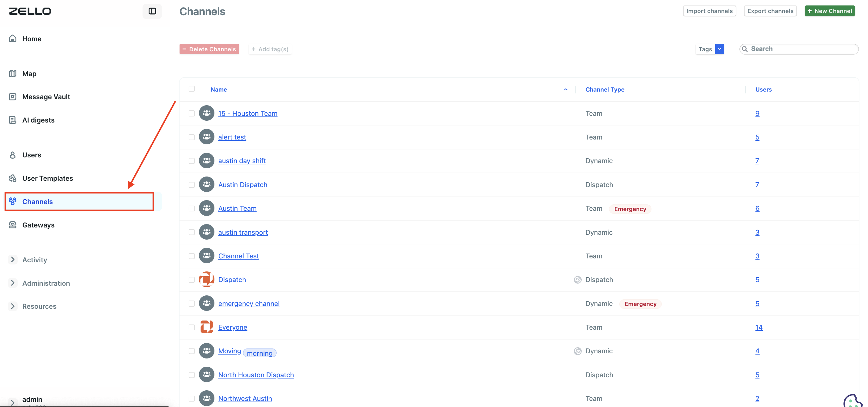The height and width of the screenshot is (407, 868).
Task: Click the Channel Test avatar icon
Action: click(207, 256)
